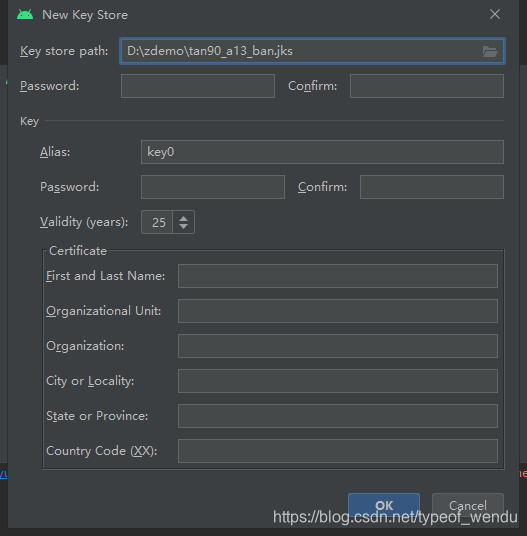Click the 'New Key Store' title text

[85, 15]
